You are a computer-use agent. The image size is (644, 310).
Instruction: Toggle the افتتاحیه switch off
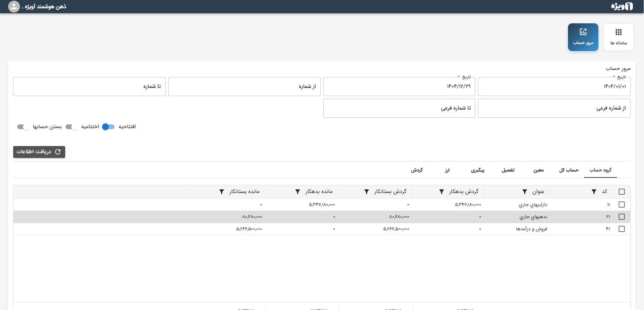pos(108,127)
